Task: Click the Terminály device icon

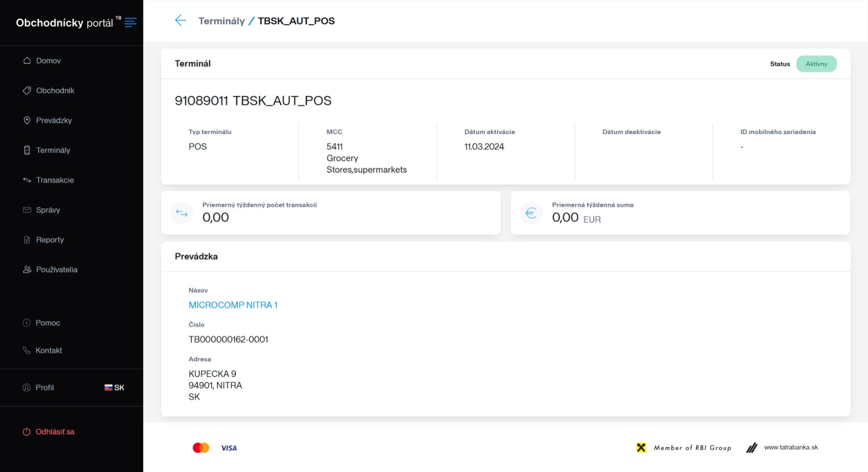Action: click(27, 150)
